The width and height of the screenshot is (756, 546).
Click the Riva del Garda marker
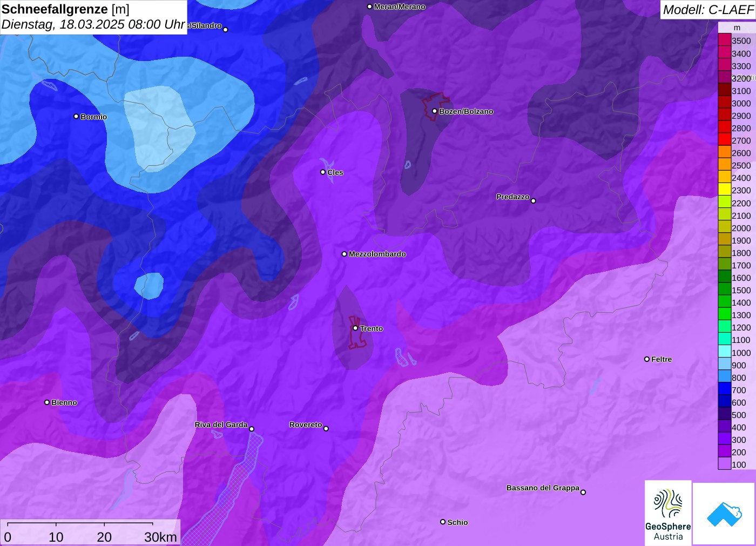252,429
